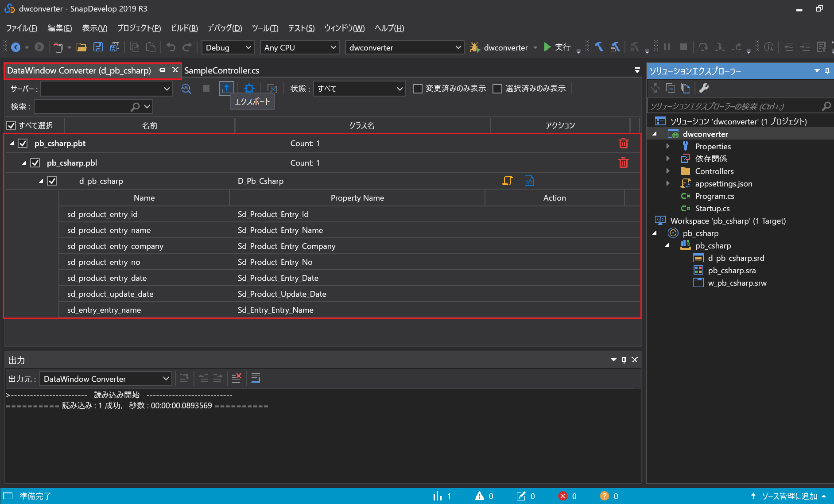Click the search/preview icon next to server field

coord(186,89)
